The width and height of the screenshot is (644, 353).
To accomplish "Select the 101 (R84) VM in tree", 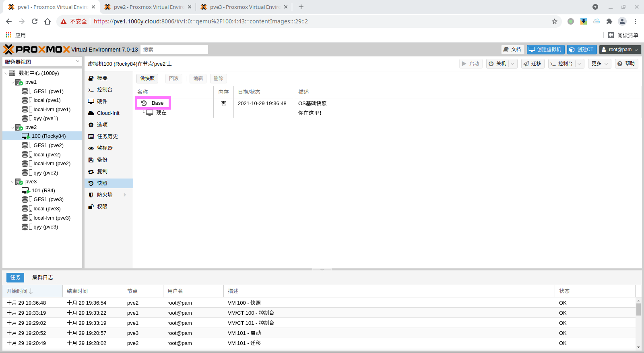I will click(43, 191).
